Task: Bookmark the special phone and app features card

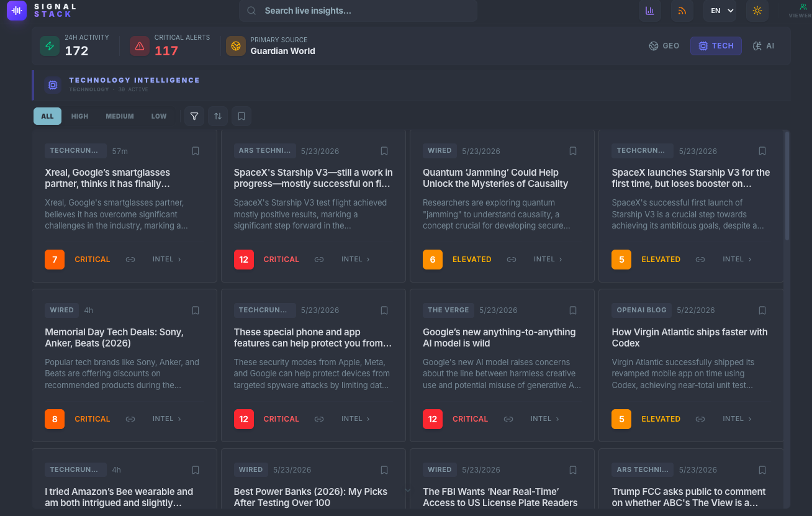Action: (384, 310)
